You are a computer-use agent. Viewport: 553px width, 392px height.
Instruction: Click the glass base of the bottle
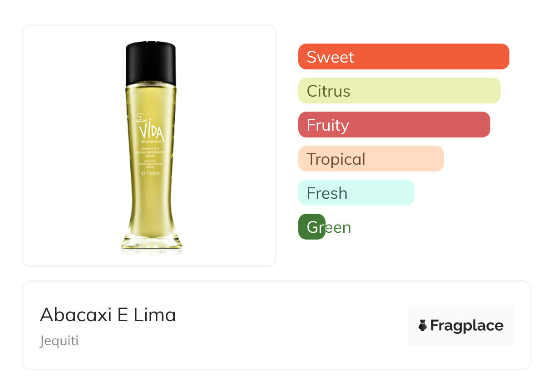point(151,245)
